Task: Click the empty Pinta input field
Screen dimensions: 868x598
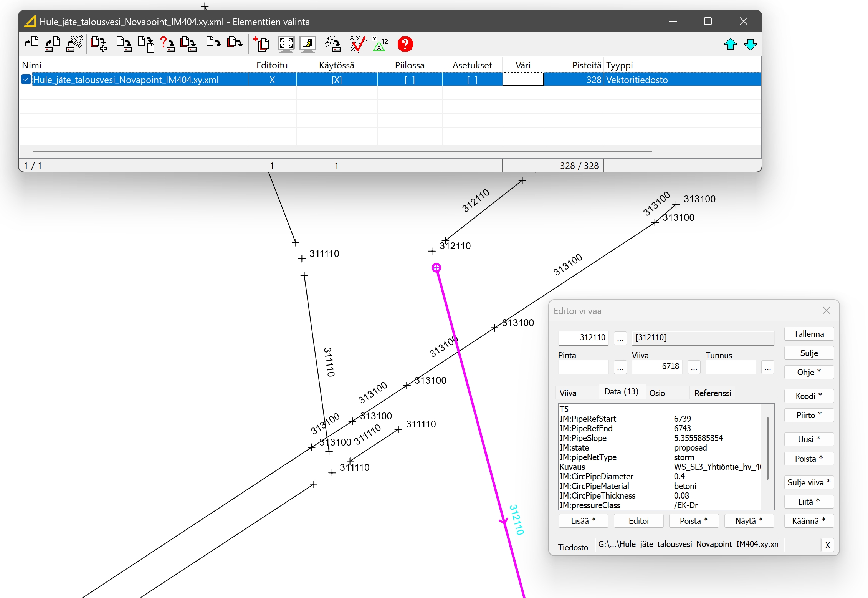Action: 583,366
